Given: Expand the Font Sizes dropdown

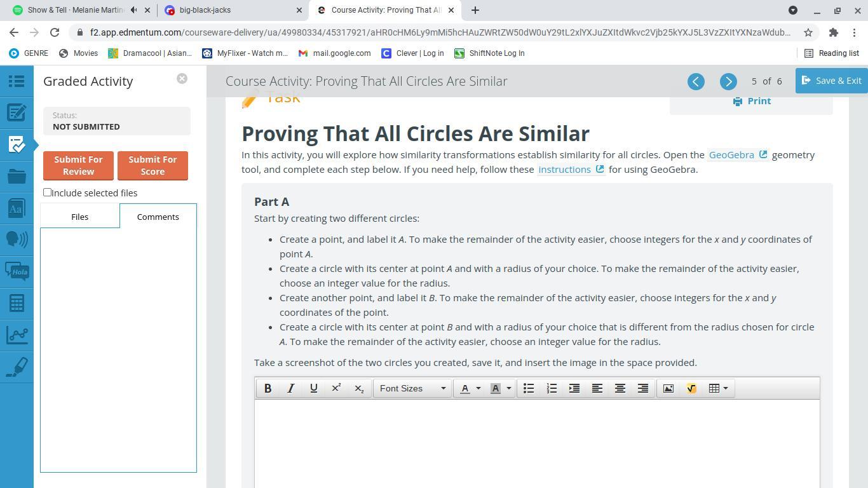Looking at the screenshot, I should (x=412, y=388).
